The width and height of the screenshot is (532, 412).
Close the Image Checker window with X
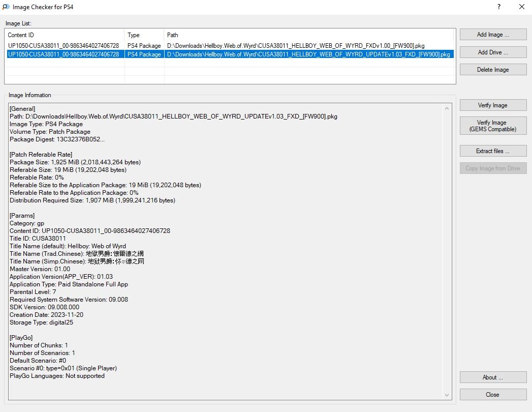tap(521, 7)
